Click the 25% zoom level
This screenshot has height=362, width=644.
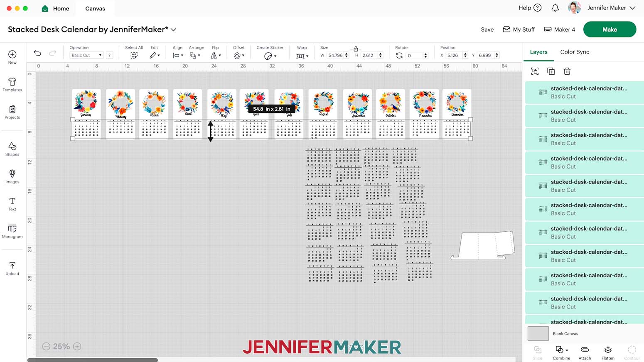click(x=61, y=346)
